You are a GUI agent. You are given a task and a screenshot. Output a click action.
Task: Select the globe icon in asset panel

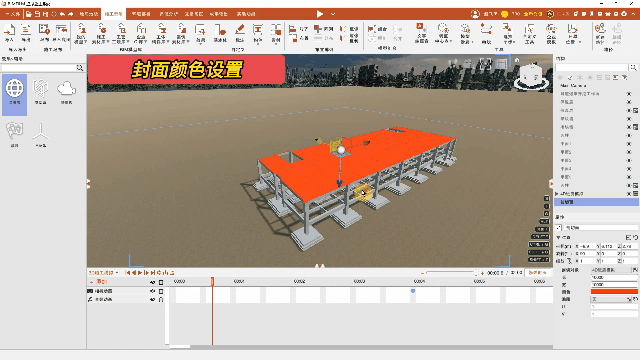point(14,89)
